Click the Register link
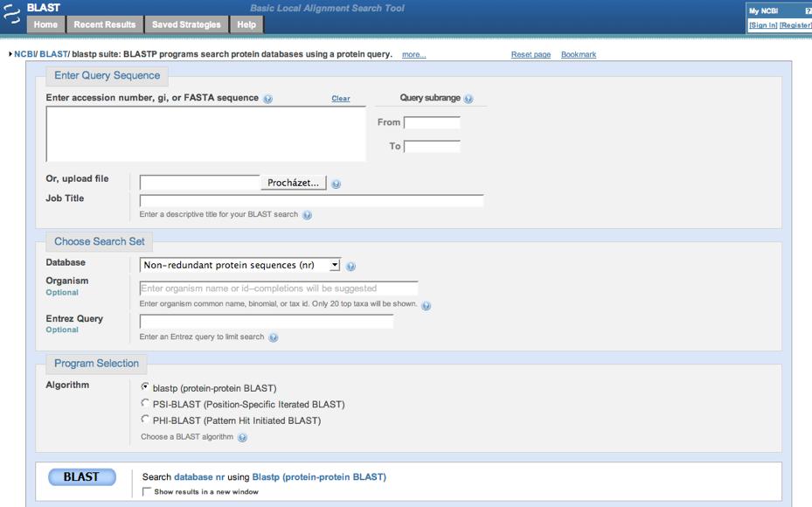This screenshot has height=507, width=812. [x=796, y=24]
